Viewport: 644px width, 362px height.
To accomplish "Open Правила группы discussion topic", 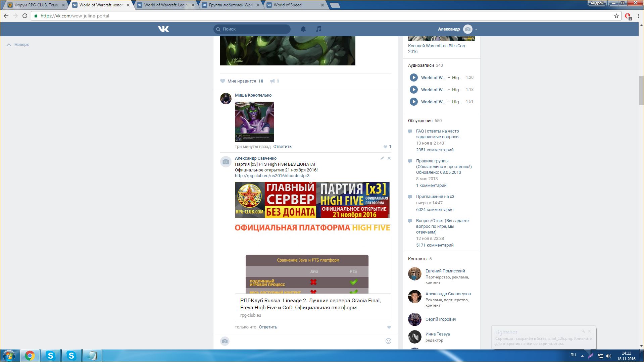I will pyautogui.click(x=444, y=167).
